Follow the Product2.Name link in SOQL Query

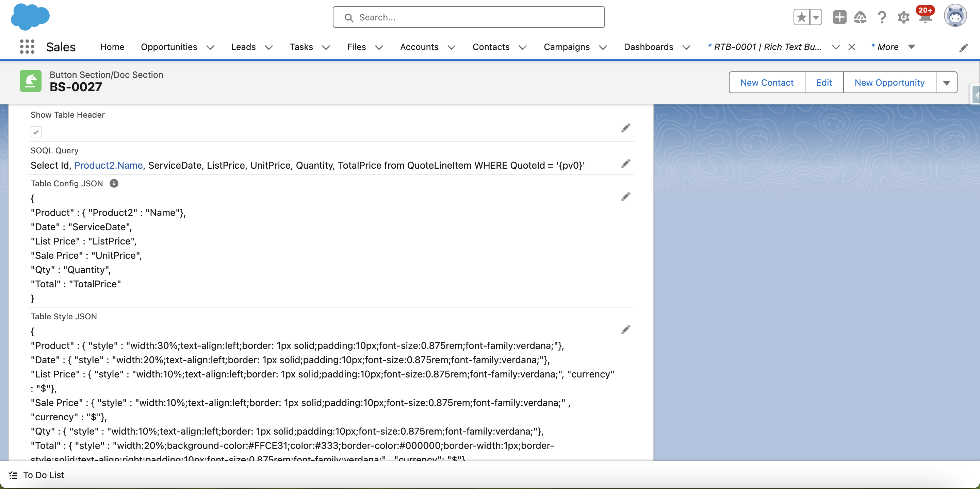[x=109, y=165]
